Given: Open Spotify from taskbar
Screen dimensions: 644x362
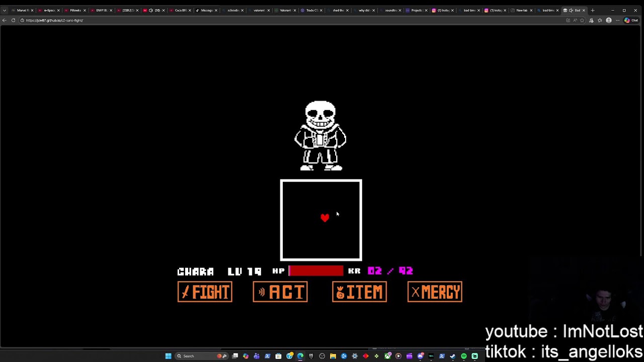Looking at the screenshot, I should point(464,356).
